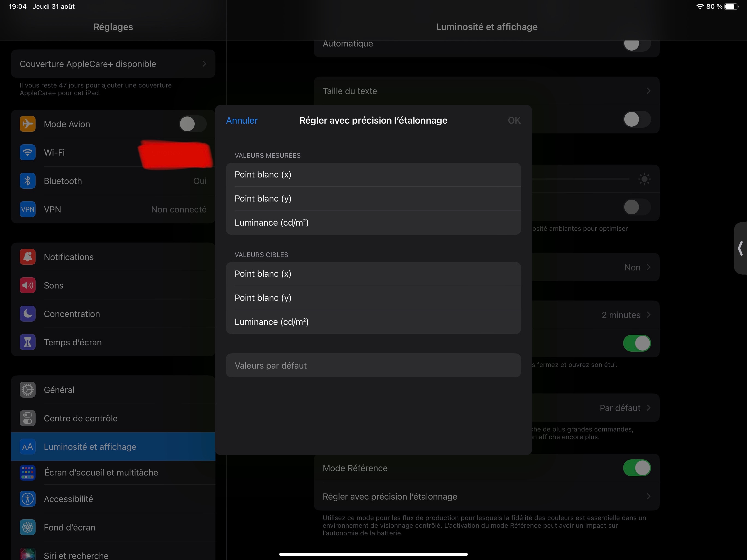Viewport: 747px width, 560px height.
Task: Tap the Bluetooth icon in sidebar
Action: pyautogui.click(x=28, y=181)
